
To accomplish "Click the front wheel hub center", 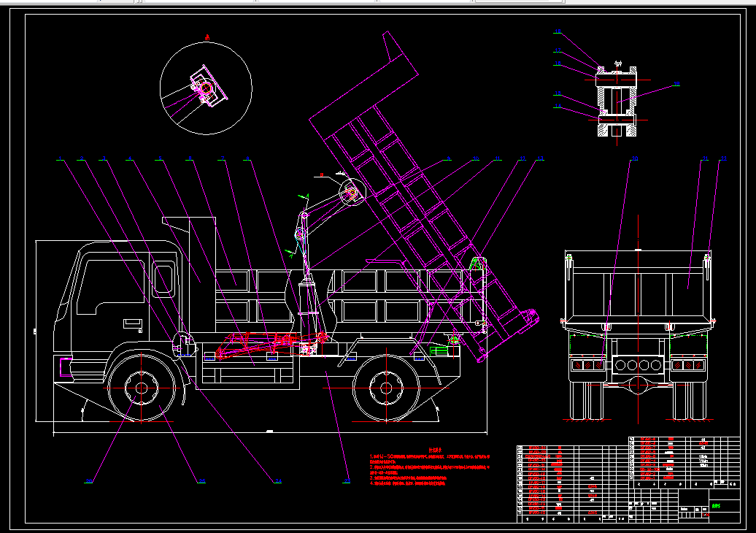I will click(142, 388).
